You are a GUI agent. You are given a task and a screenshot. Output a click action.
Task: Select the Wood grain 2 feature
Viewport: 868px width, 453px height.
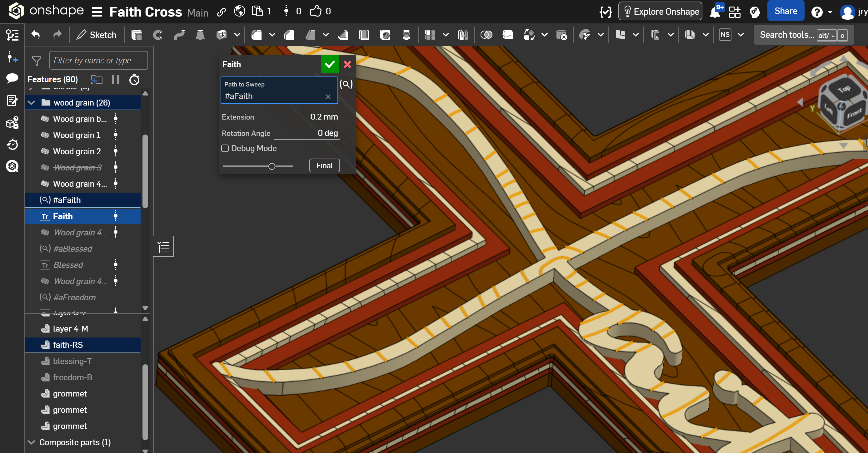pos(77,151)
